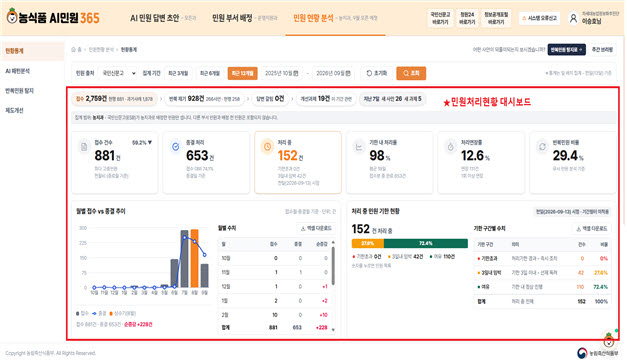Click the 초기화 reset button
This screenshot has width=627, height=363.
[x=377, y=73]
